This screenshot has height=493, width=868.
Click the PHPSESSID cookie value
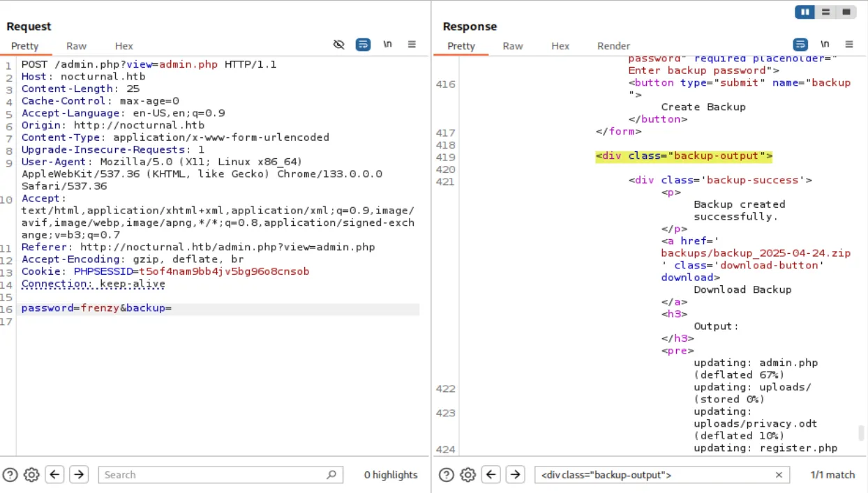pyautogui.click(x=224, y=271)
